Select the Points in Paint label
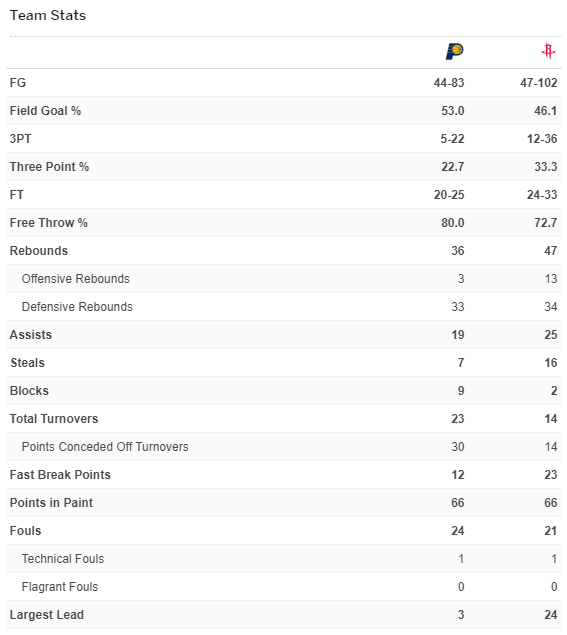Image resolution: width=567 pixels, height=635 pixels. click(51, 503)
